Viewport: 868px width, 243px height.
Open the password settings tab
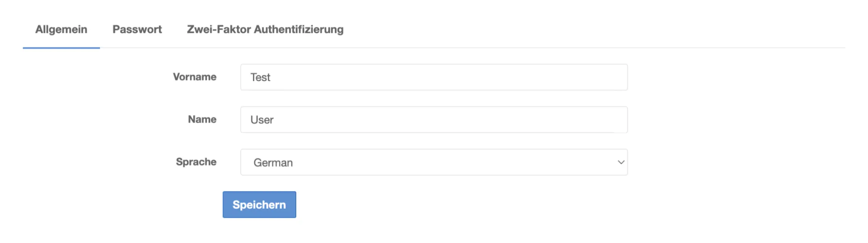(137, 29)
